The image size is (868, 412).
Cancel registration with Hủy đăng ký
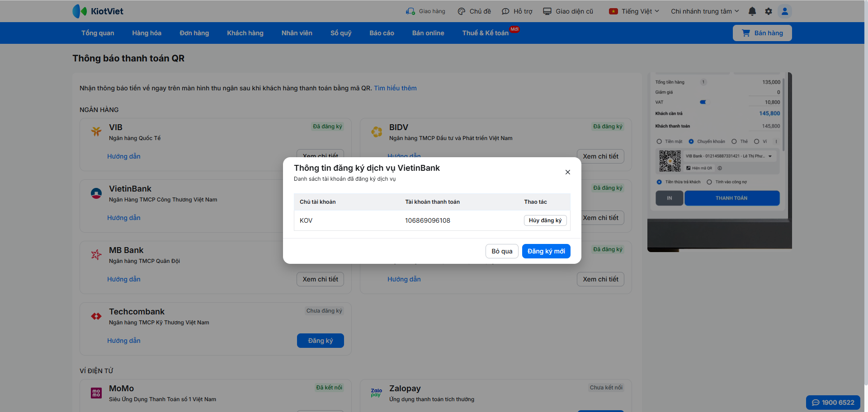(545, 220)
